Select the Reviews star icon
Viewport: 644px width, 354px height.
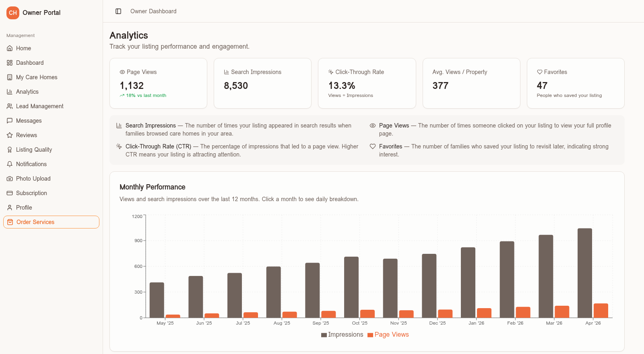pyautogui.click(x=10, y=135)
